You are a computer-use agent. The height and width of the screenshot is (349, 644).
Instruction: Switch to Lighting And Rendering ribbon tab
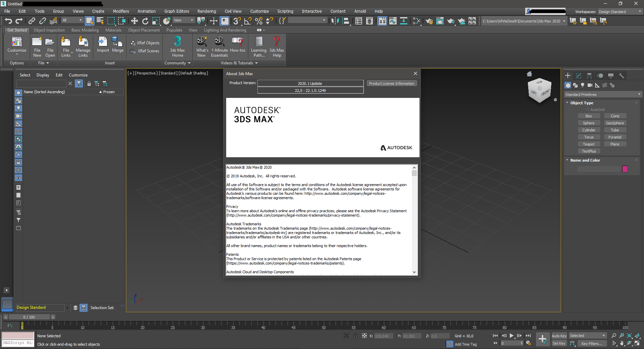(x=225, y=30)
